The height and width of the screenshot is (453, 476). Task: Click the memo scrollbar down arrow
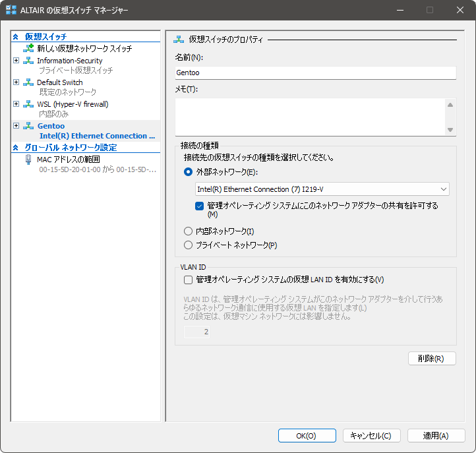coord(450,130)
